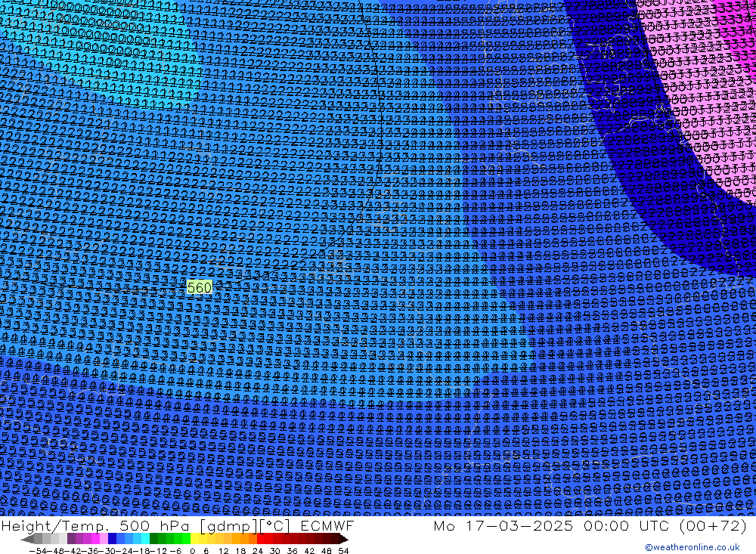
Task: Click the '(00+72)' forecast hour text
Action: pos(713,526)
